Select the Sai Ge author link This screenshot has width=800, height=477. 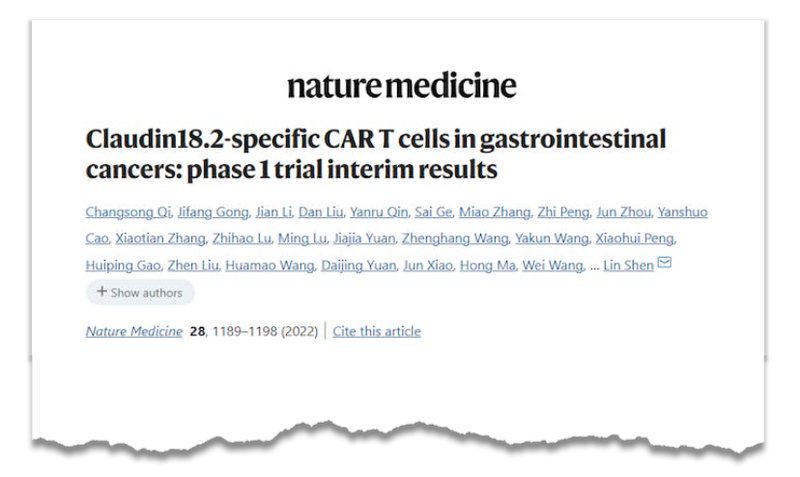433,212
